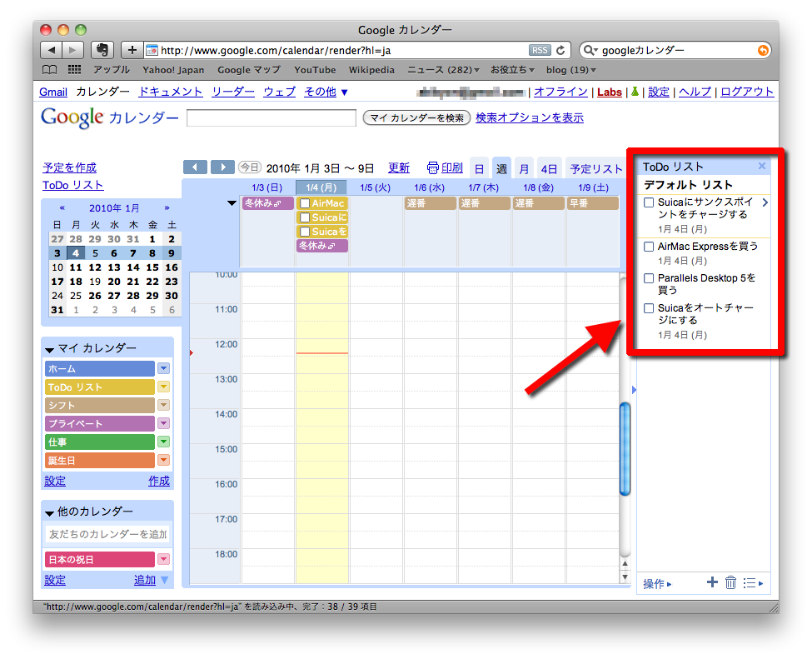
Task: Show Top Sites grid icon
Action: click(75, 70)
